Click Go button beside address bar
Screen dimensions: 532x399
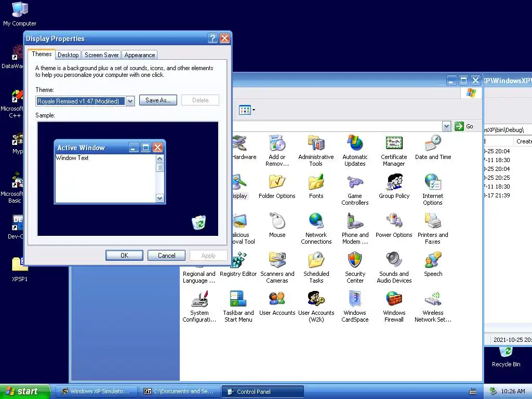tap(464, 126)
